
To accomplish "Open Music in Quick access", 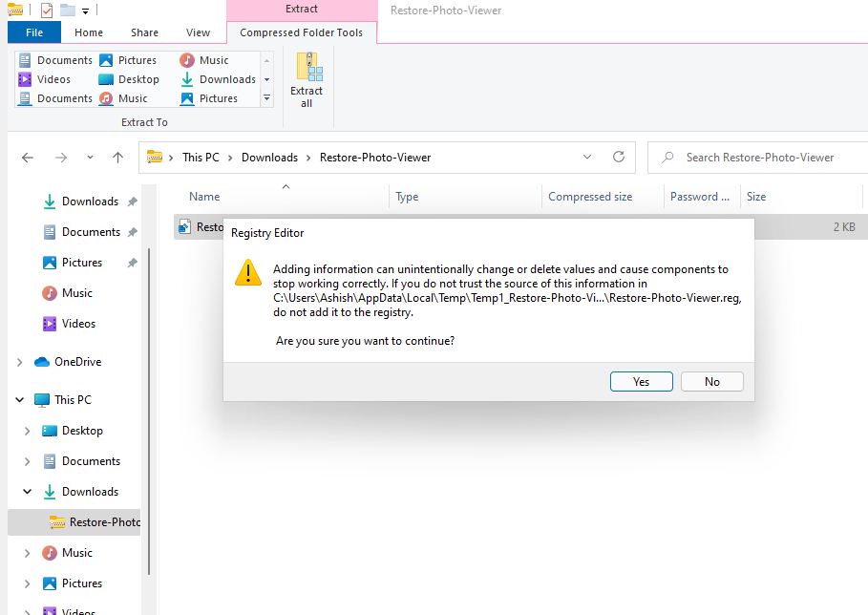I will point(67,293).
